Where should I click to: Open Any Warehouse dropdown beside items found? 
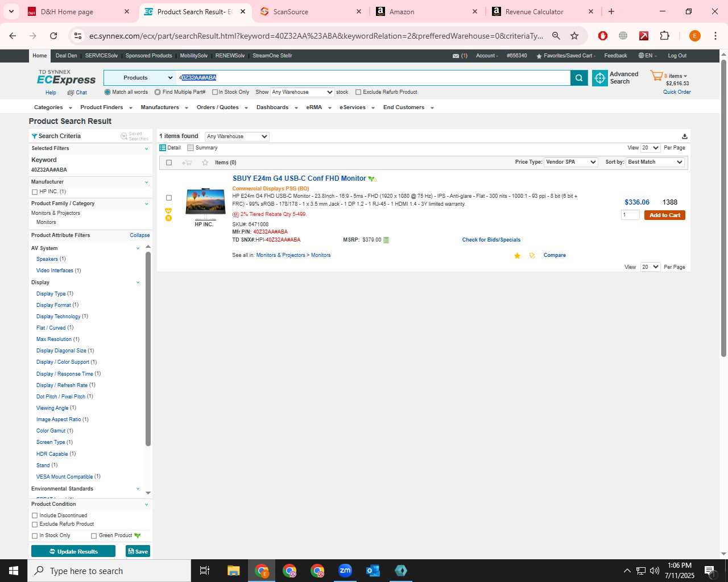(237, 136)
